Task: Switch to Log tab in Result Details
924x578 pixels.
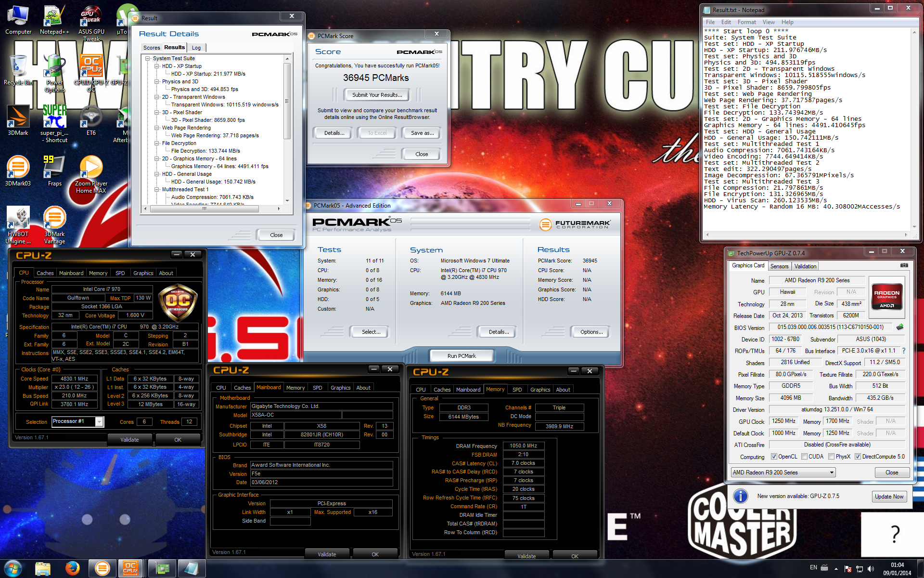Action: 196,48
